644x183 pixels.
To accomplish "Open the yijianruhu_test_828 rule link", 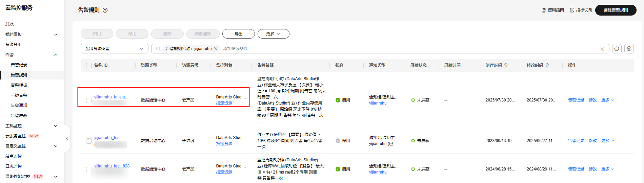I will (112, 166).
